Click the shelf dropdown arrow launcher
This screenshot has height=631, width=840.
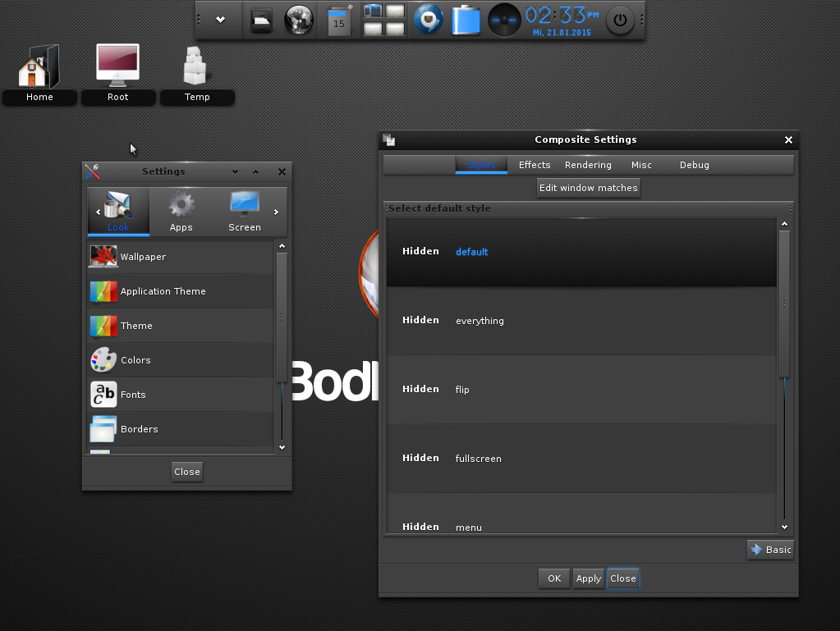[x=220, y=20]
